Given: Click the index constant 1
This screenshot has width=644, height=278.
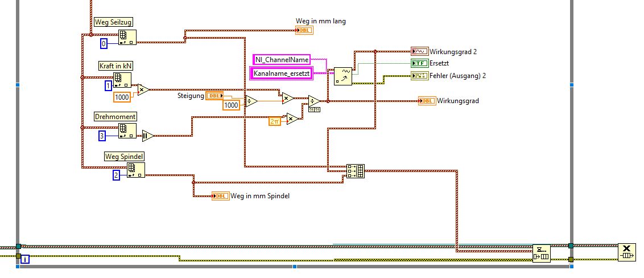Looking at the screenshot, I should 109,85.
